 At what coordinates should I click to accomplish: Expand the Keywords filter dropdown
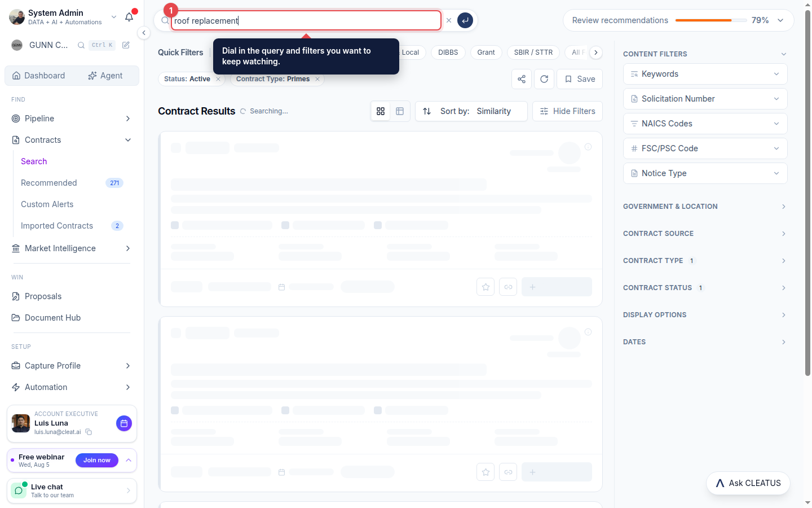[x=705, y=74]
